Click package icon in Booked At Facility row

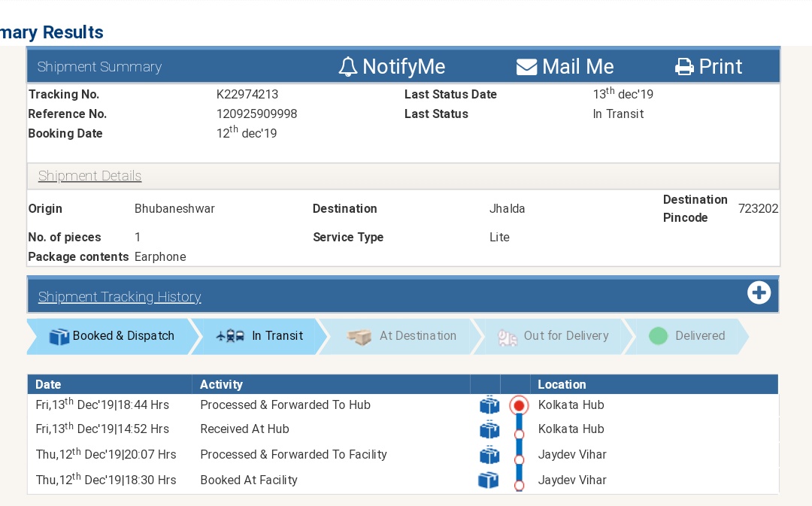coord(489,480)
